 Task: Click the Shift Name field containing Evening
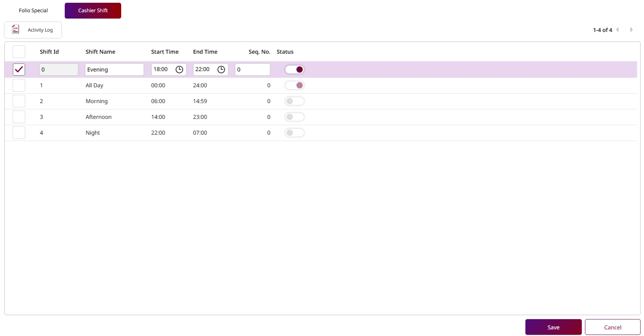click(114, 69)
